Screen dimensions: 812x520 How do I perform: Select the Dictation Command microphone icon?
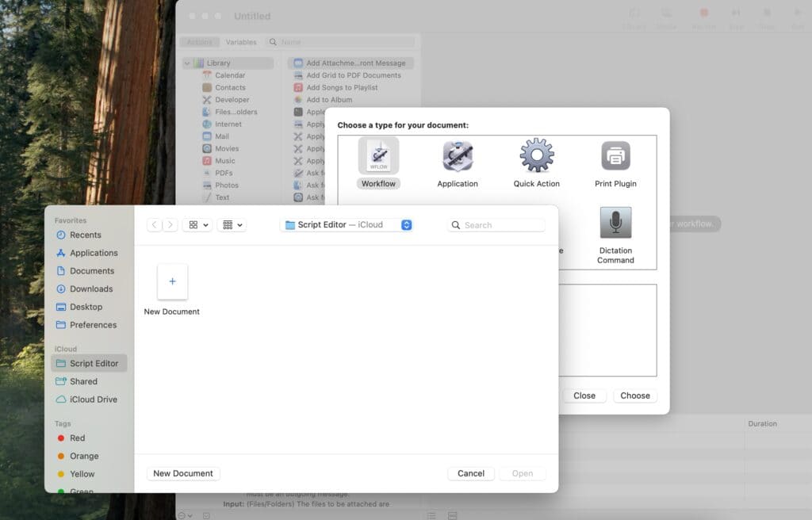[x=615, y=224]
